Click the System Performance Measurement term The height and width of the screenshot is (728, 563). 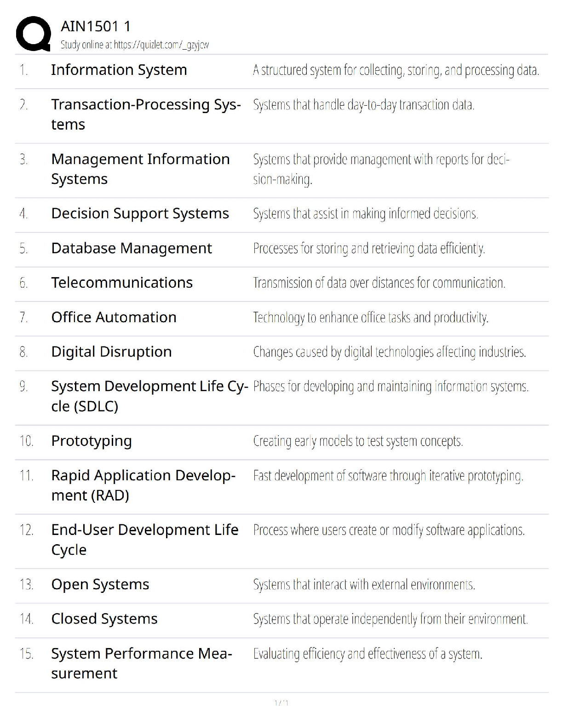coord(142,663)
